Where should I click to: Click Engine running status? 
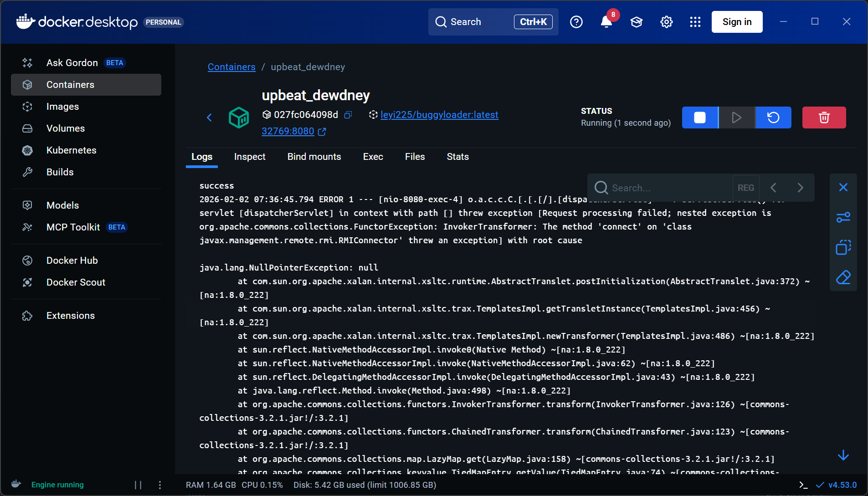[x=57, y=485]
